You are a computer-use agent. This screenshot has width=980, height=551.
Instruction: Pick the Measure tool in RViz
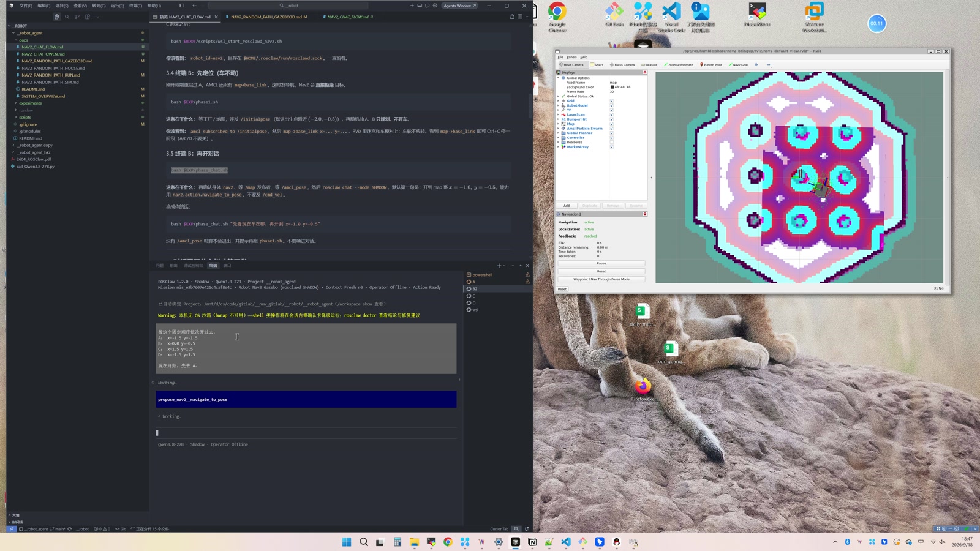(649, 65)
